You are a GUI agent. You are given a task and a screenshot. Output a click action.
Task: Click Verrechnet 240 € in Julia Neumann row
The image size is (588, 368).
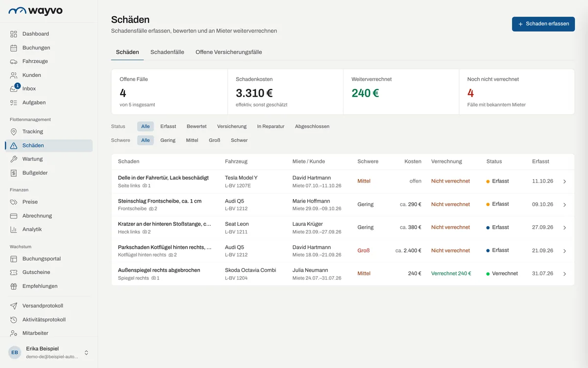pos(451,273)
